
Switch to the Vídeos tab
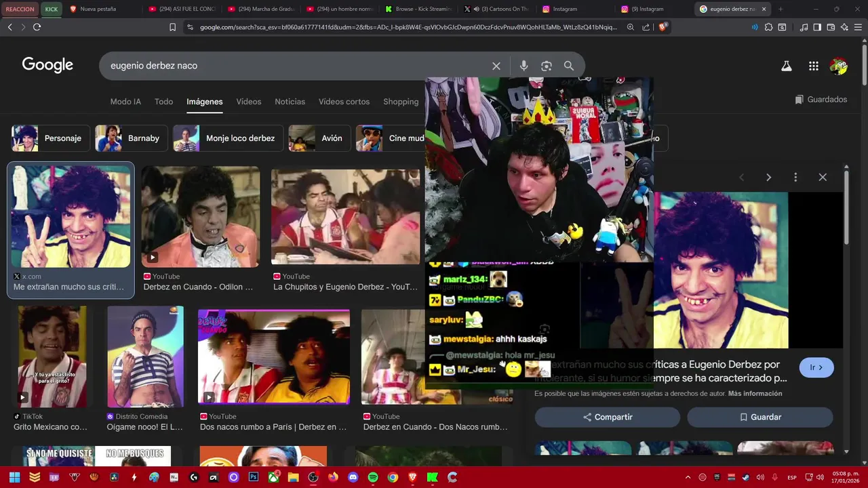coord(248,102)
